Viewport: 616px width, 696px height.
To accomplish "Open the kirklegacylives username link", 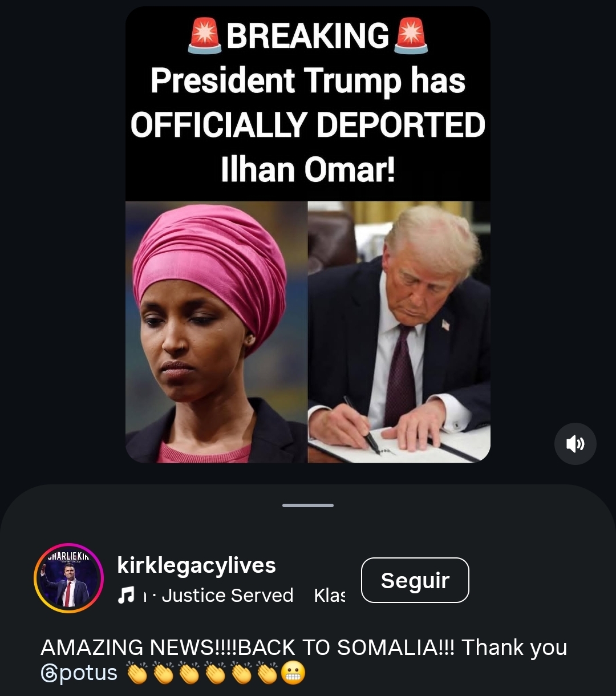I will tap(196, 565).
